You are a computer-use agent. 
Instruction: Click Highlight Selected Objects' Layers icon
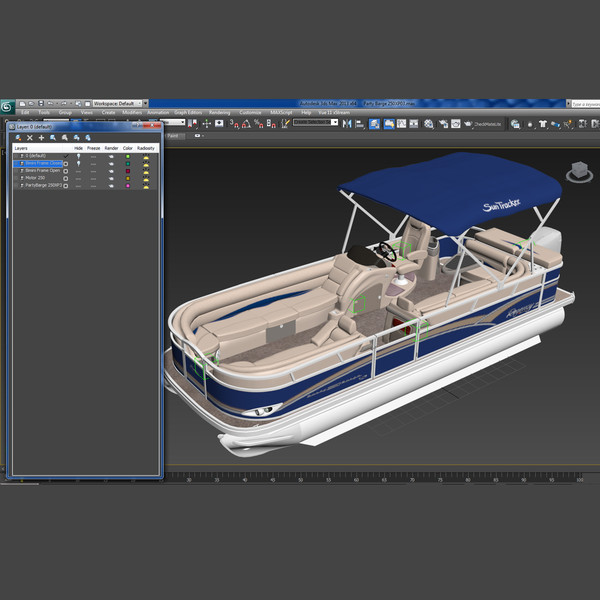(65, 137)
